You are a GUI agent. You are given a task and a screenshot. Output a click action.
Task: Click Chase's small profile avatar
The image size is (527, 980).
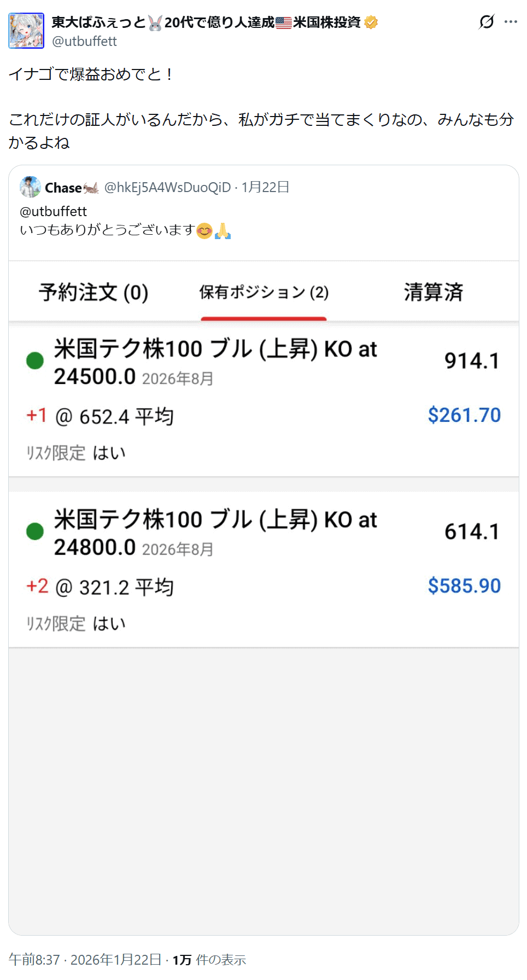[30, 187]
